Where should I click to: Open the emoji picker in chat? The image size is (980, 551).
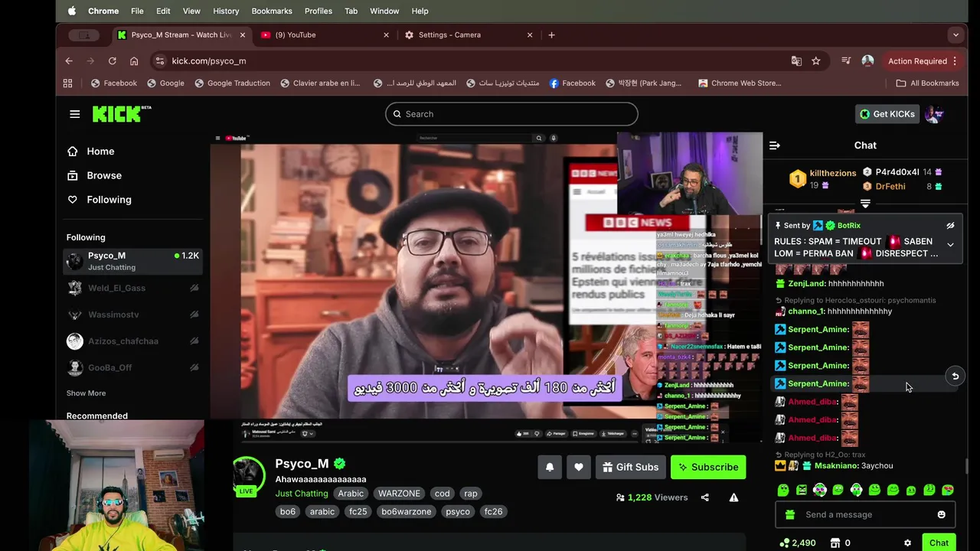[x=941, y=514]
